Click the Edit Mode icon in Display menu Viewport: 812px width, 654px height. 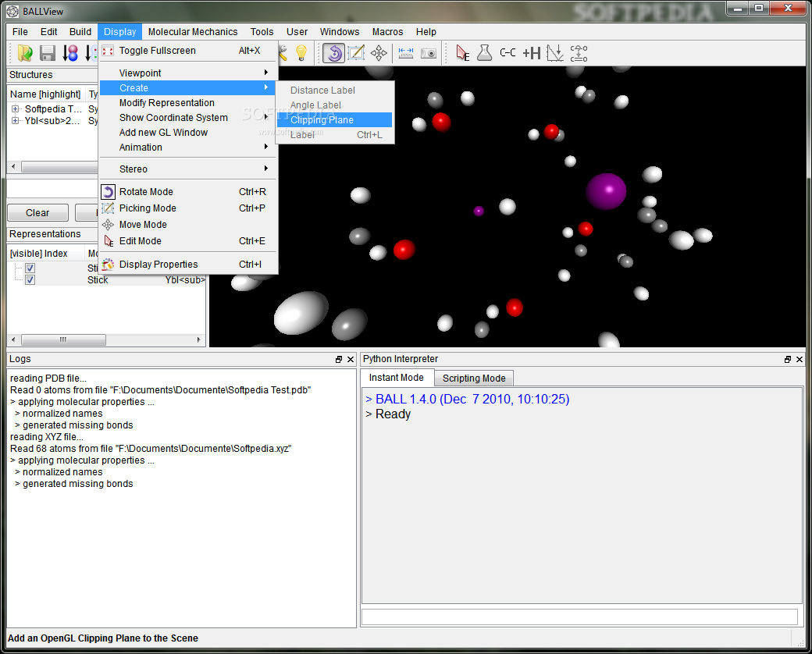coord(109,241)
